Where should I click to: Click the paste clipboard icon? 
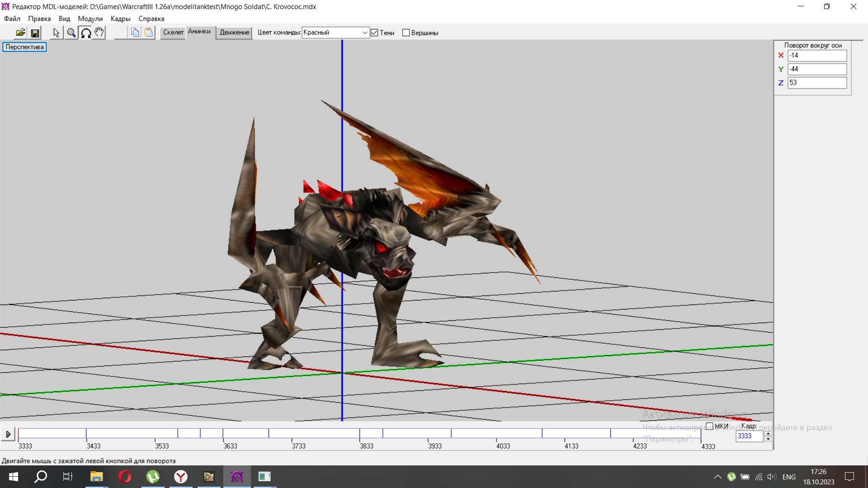149,33
